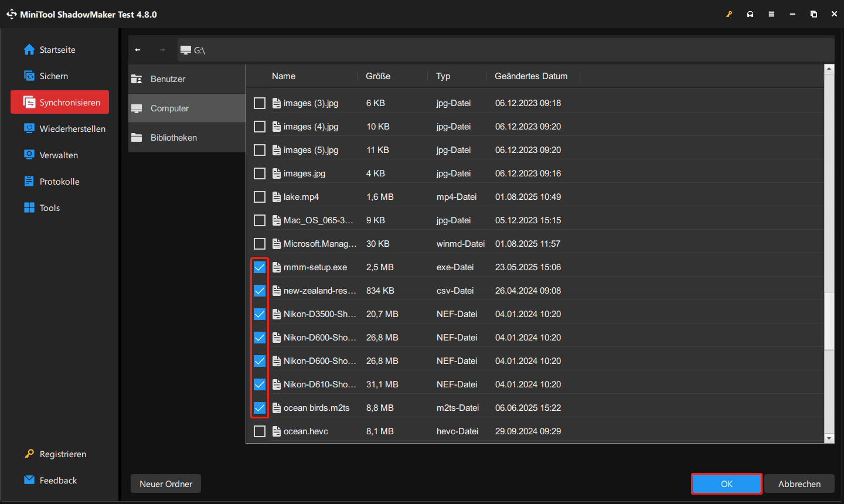Uncheck the mmm-setup.exe checkbox
The width and height of the screenshot is (844, 504).
[x=260, y=267]
